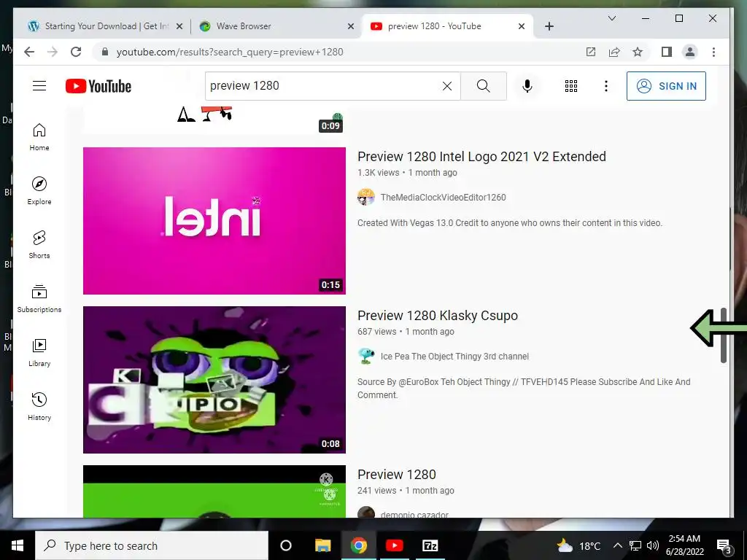Open Preview 1280 Klasky Csupo title
The height and width of the screenshot is (560, 747).
pos(438,315)
